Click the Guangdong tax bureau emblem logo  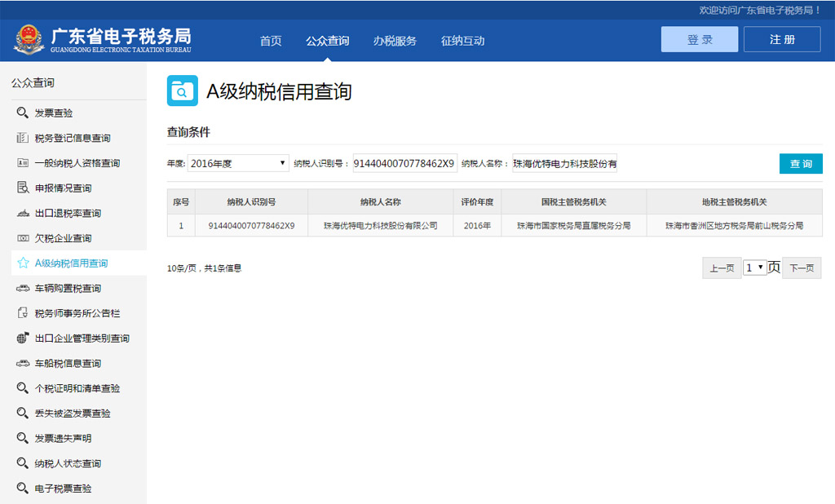coord(29,39)
